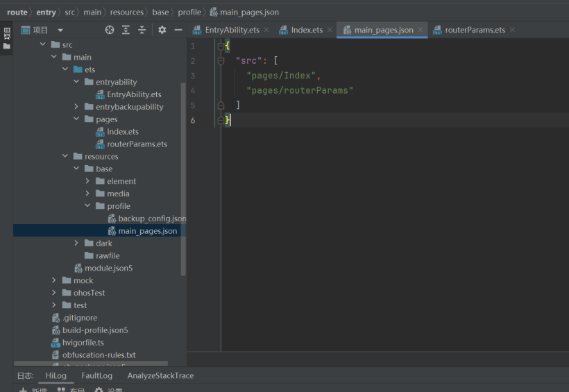
Task: Click entry in the breadcrumb path
Action: click(46, 12)
